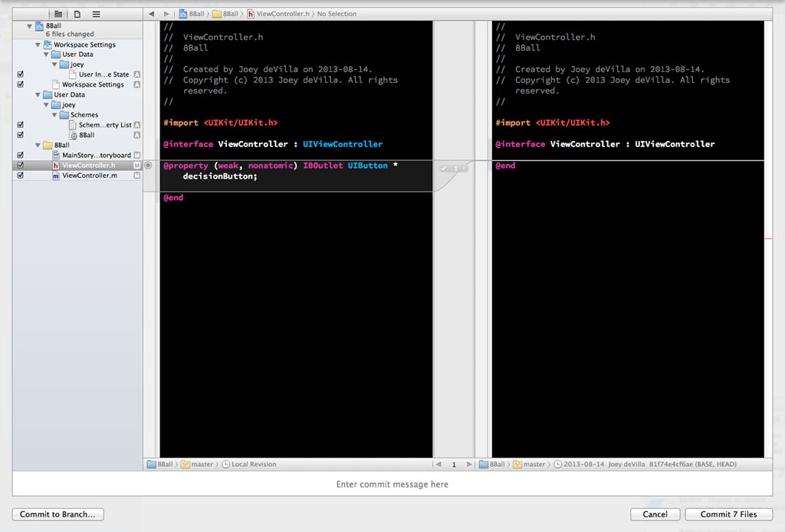The height and width of the screenshot is (532, 785).
Task: Click the A status badge for the 8Ball scheme
Action: click(136, 135)
